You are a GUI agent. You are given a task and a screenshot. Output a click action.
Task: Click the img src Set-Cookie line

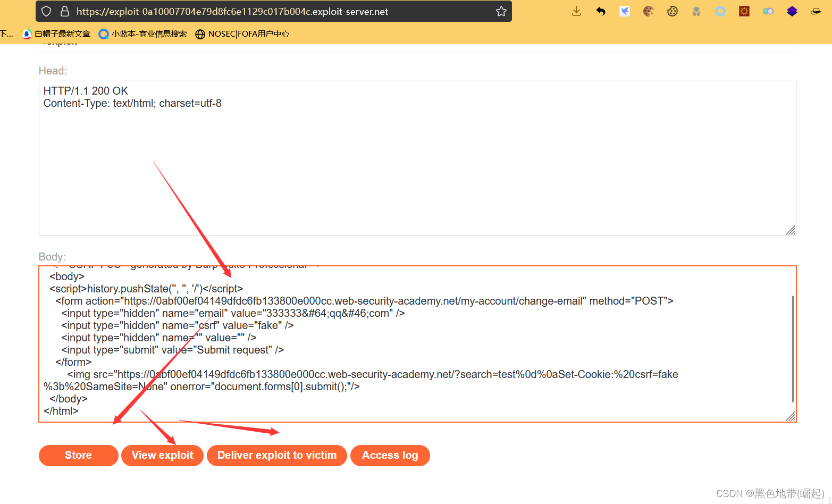[361, 381]
